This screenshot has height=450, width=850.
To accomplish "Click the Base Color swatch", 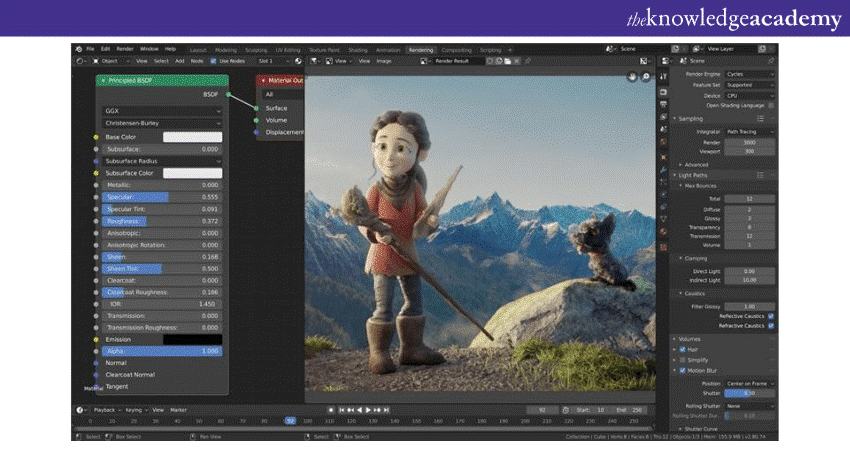I will pos(192,137).
